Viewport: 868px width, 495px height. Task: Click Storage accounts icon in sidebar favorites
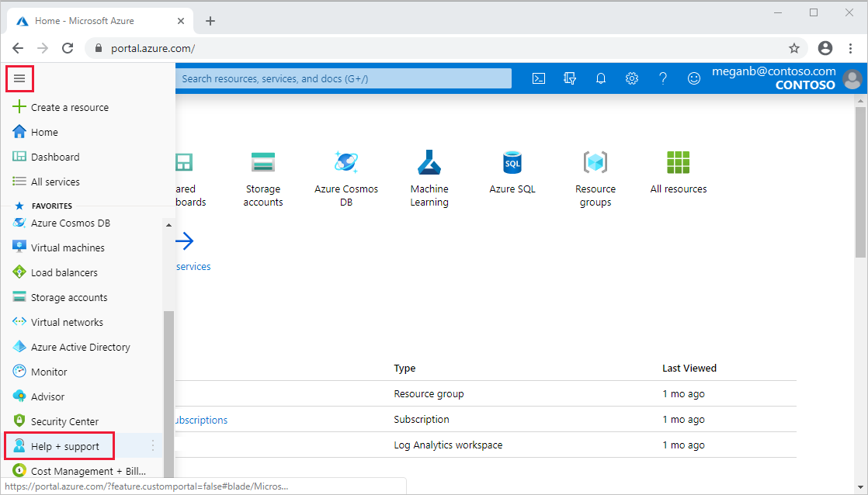click(x=19, y=297)
